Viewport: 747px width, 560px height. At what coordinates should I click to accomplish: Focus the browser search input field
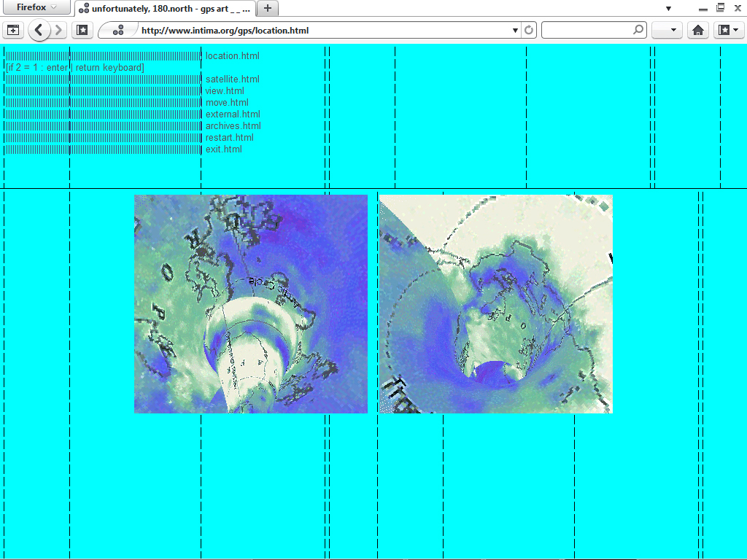pyautogui.click(x=587, y=31)
